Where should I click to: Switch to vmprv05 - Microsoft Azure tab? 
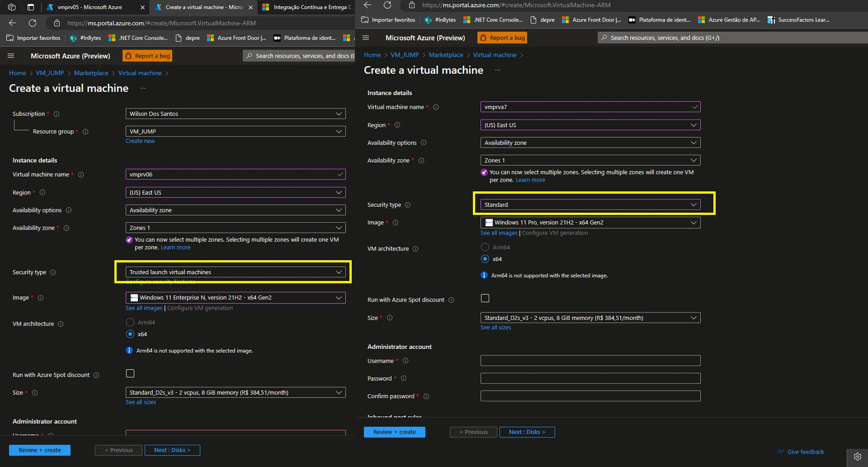(95, 7)
